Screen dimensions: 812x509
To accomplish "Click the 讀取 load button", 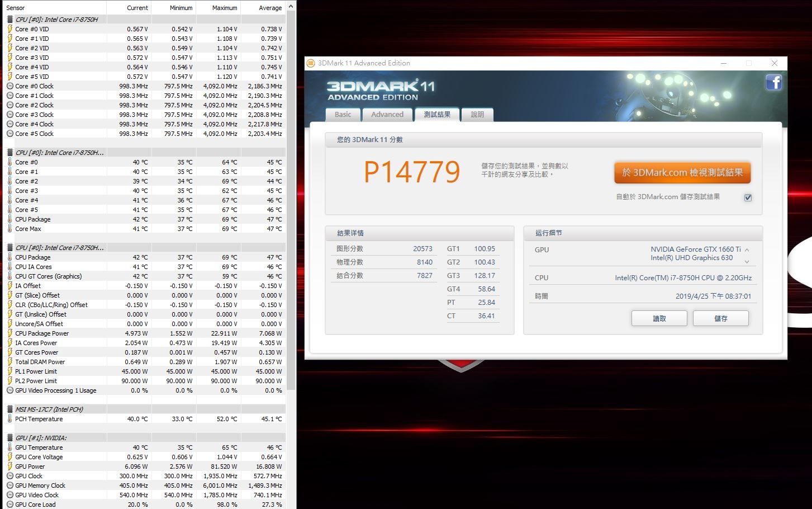I will [x=659, y=318].
